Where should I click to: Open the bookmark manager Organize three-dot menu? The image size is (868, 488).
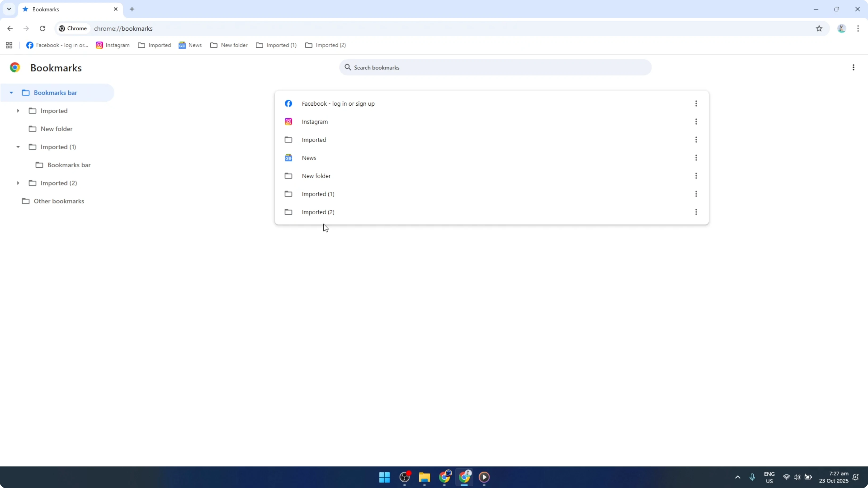[x=853, y=67]
